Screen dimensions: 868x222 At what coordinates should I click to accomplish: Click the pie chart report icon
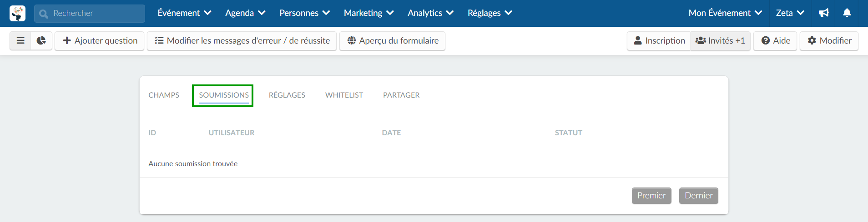pyautogui.click(x=41, y=40)
